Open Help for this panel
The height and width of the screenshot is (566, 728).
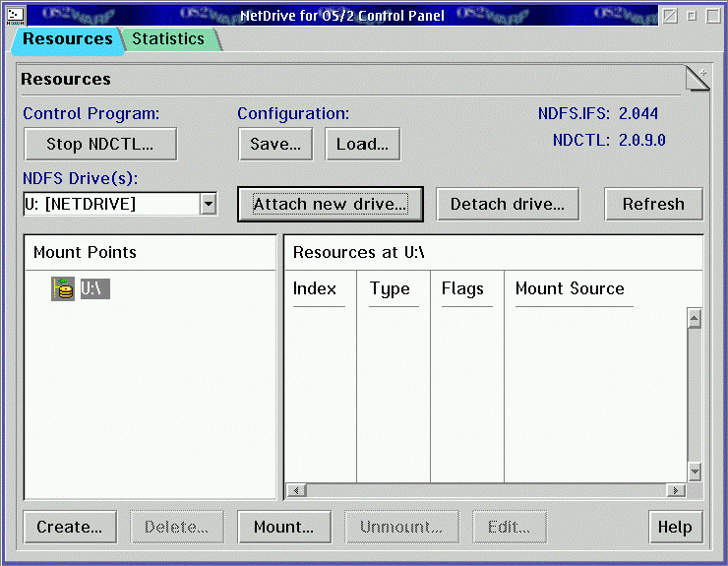coord(676,527)
